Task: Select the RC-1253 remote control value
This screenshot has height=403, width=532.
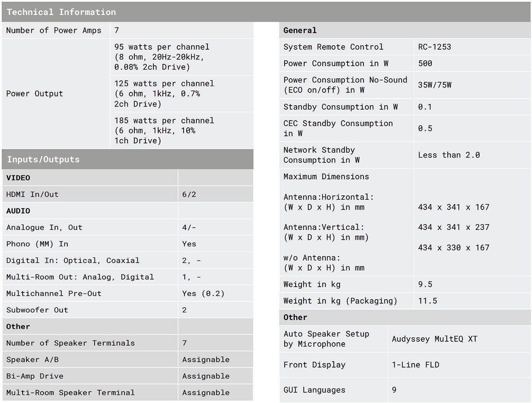Action: click(x=434, y=47)
